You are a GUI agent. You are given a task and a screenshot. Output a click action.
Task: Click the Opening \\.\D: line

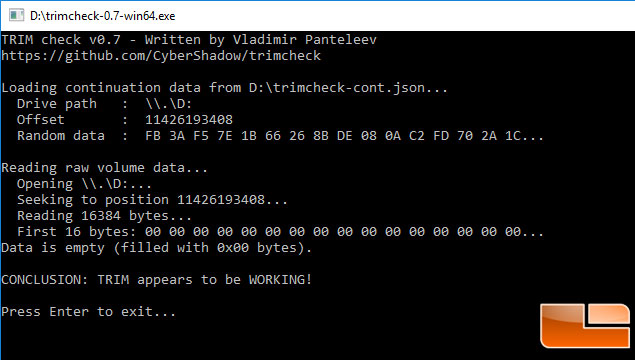(x=84, y=184)
